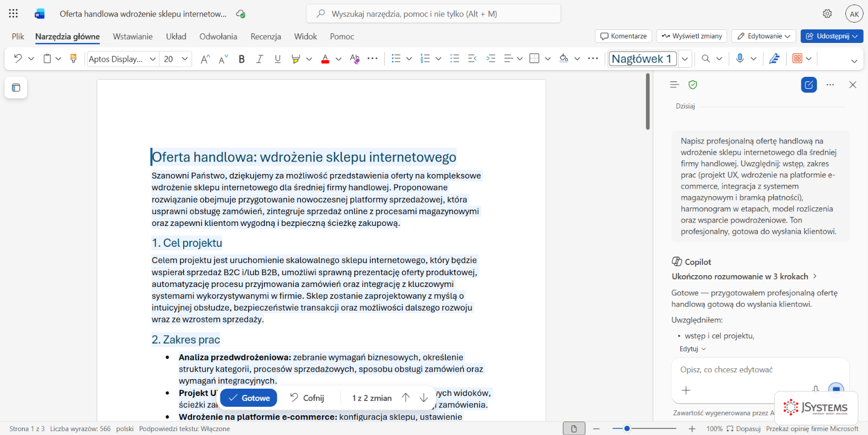
Task: Open the Copilot pane hamburger menu
Action: pyautogui.click(x=674, y=85)
